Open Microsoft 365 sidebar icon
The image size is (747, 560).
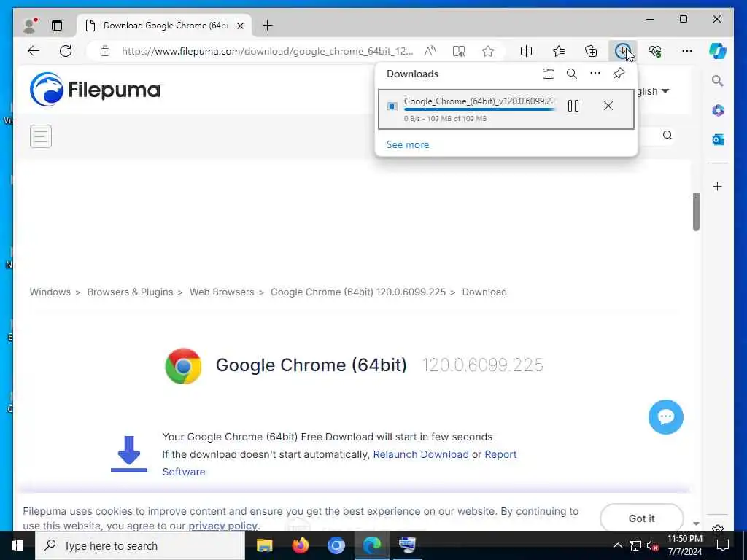point(718,111)
